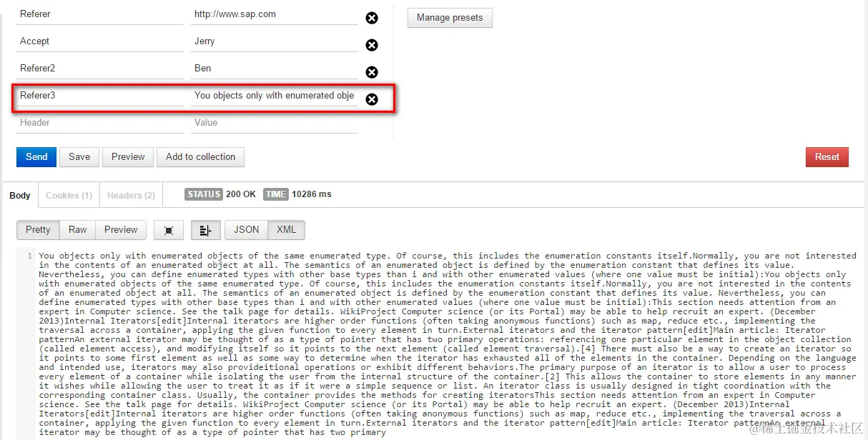
Task: Click the empty Value placeholder field
Action: 275,123
